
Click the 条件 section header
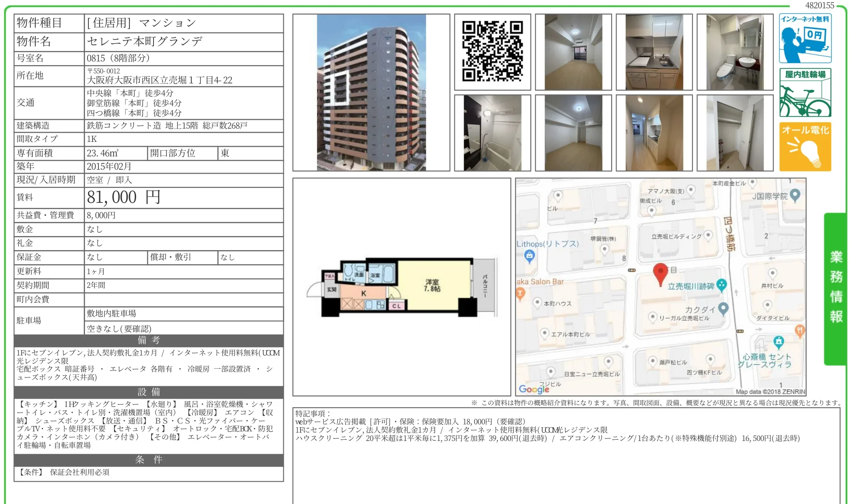(149, 460)
